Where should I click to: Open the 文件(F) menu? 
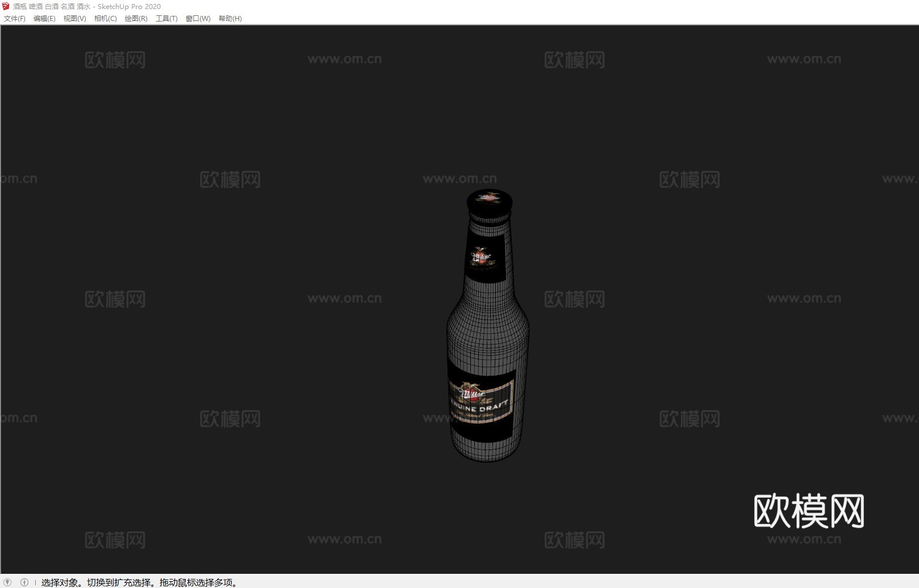pyautogui.click(x=15, y=19)
